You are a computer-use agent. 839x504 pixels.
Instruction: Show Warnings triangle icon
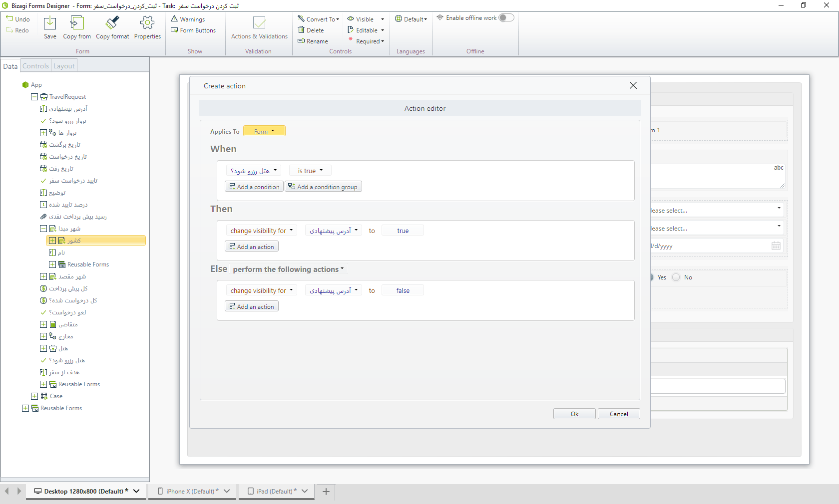coord(174,19)
